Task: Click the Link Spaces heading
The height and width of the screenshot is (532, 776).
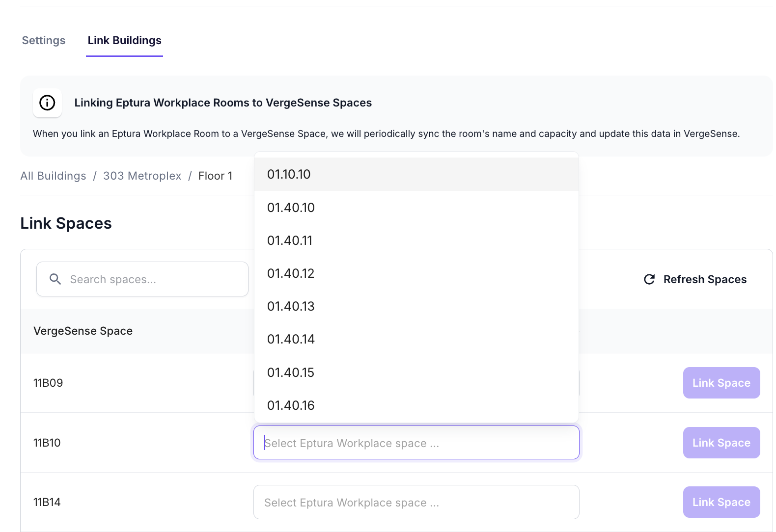Action: (66, 223)
